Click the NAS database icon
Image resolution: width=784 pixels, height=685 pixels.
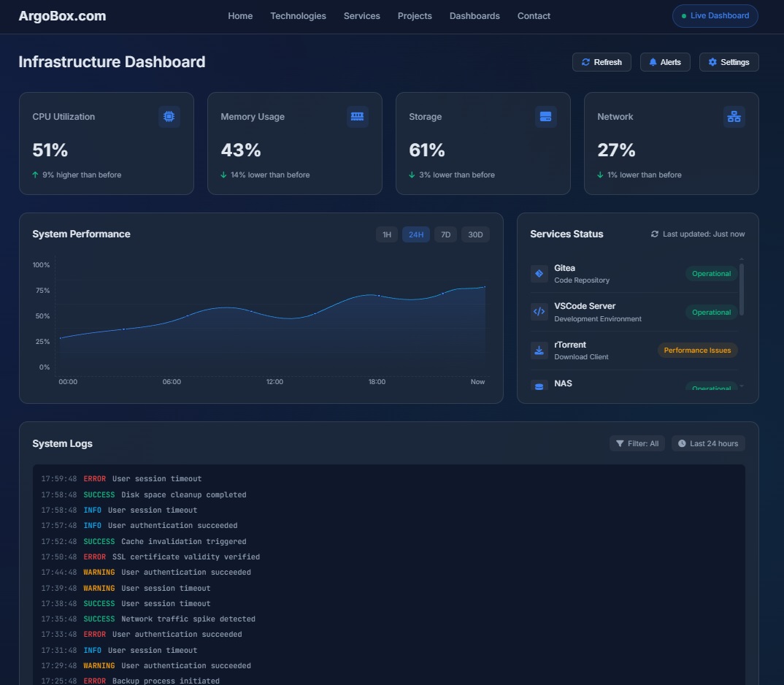539,385
